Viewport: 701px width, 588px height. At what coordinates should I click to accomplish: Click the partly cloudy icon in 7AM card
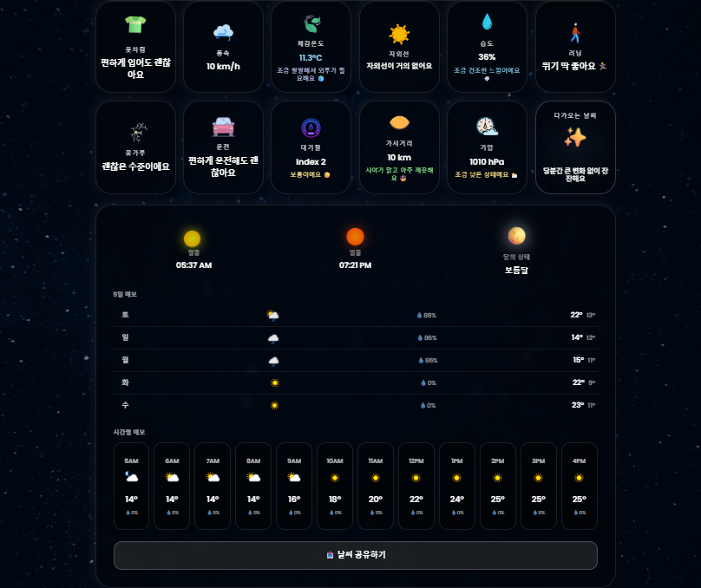pyautogui.click(x=213, y=477)
